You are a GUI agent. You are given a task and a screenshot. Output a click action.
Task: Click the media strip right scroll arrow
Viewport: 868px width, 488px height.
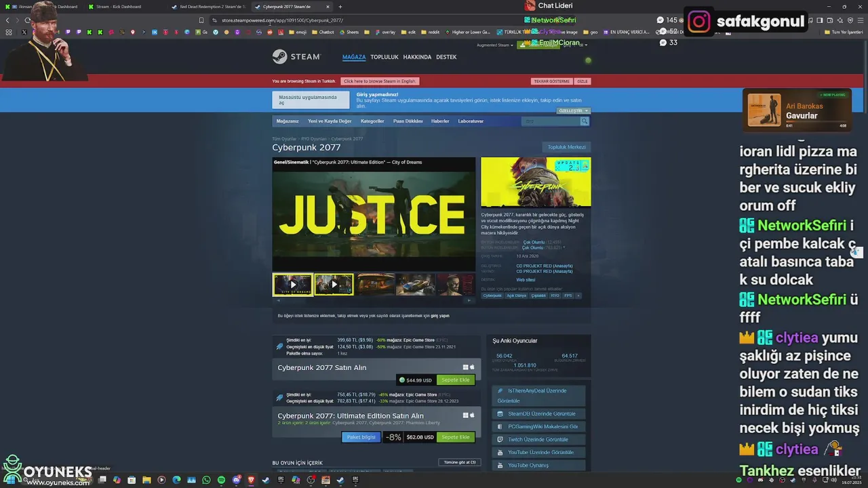469,300
